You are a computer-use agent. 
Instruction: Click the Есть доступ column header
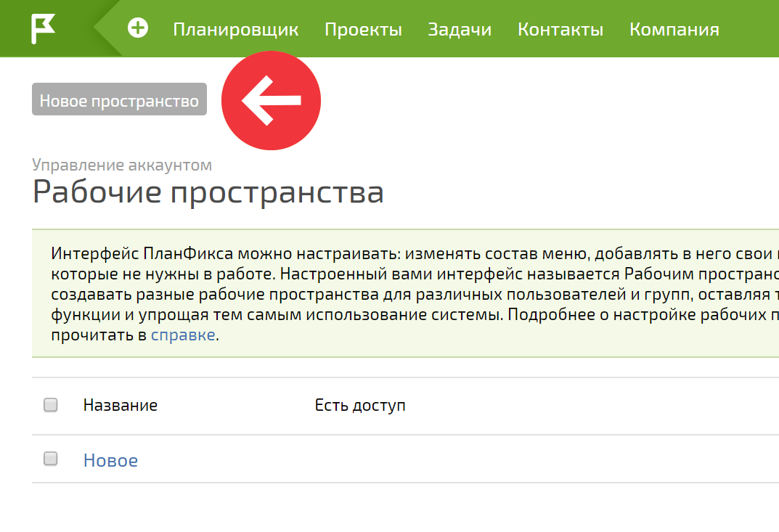(360, 405)
